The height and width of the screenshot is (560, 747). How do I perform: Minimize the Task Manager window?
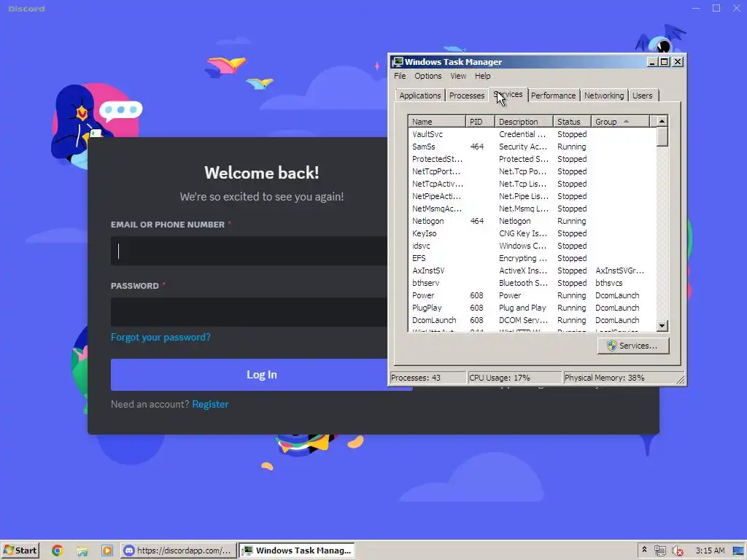click(651, 62)
